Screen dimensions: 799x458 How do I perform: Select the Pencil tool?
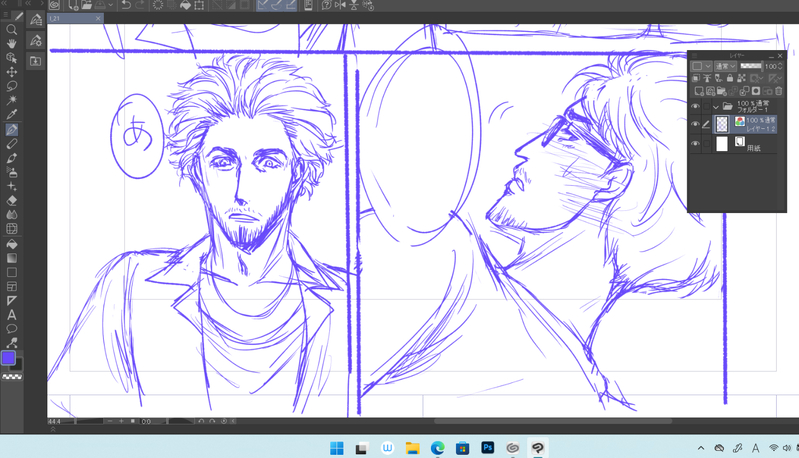coord(11,144)
